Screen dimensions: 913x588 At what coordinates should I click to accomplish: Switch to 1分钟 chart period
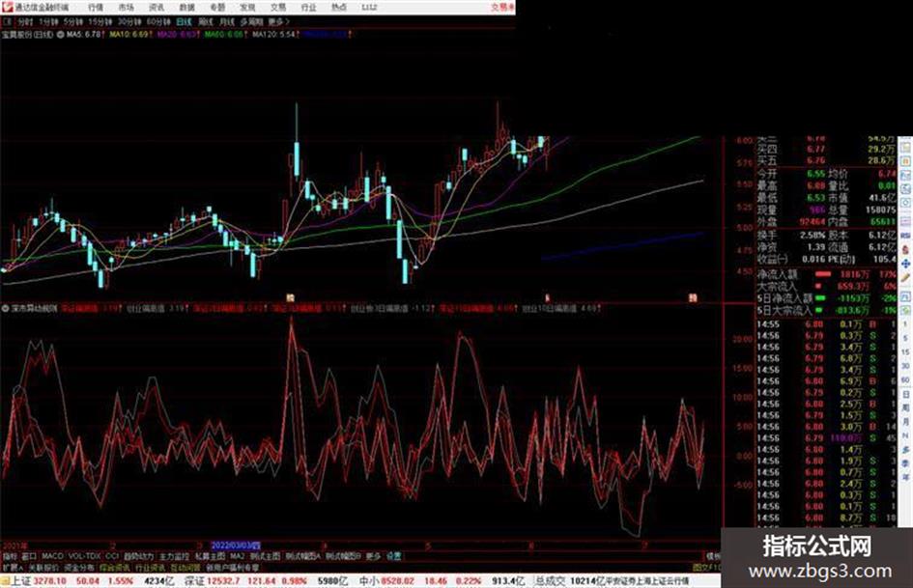click(x=48, y=22)
